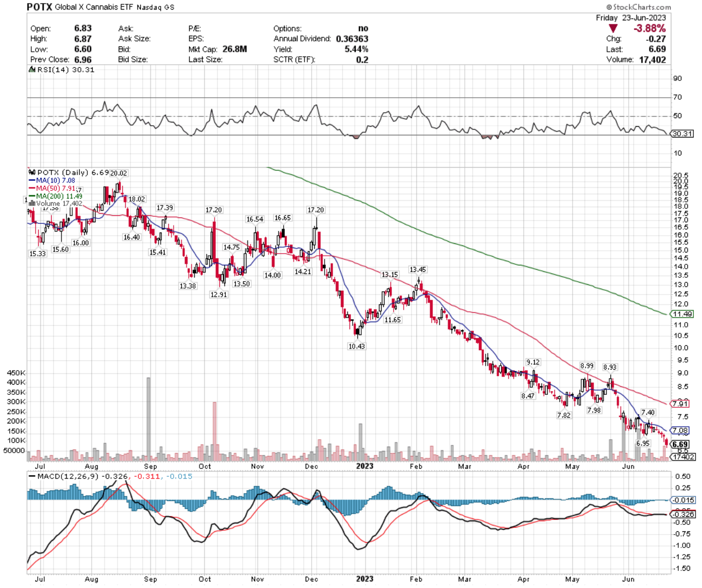Click the Mkt Cap value 26.8M
702x588 pixels.
tap(235, 49)
